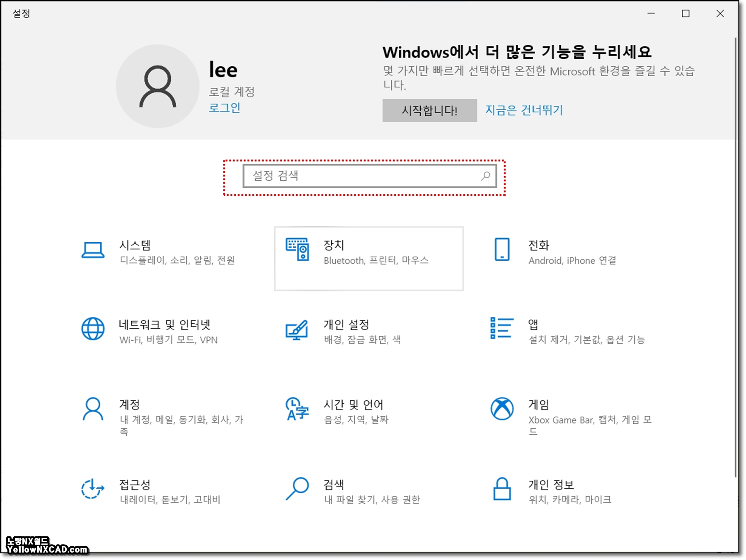Click 배경, 잠금 화면, 색 description
Image resolution: width=746 pixels, height=560 pixels.
coord(362,340)
